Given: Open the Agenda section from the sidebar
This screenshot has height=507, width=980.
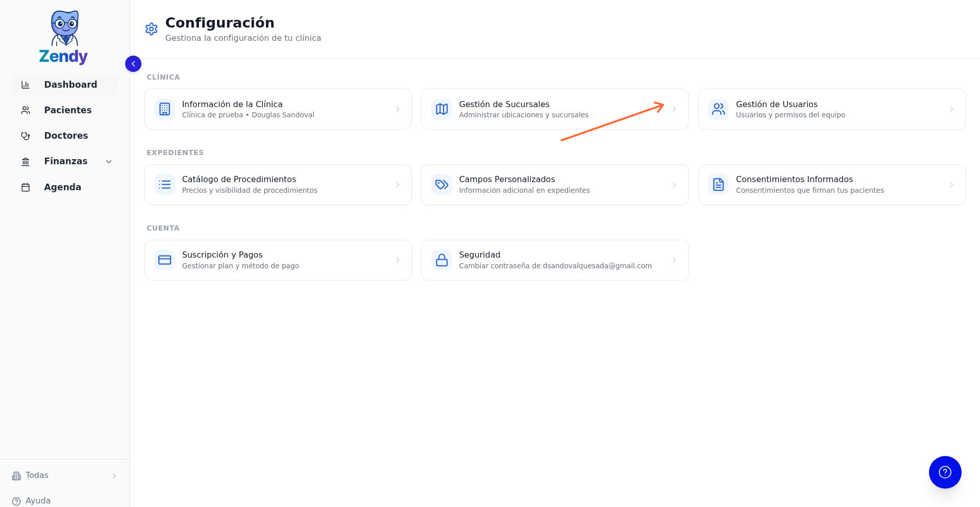Looking at the screenshot, I should click(x=62, y=187).
